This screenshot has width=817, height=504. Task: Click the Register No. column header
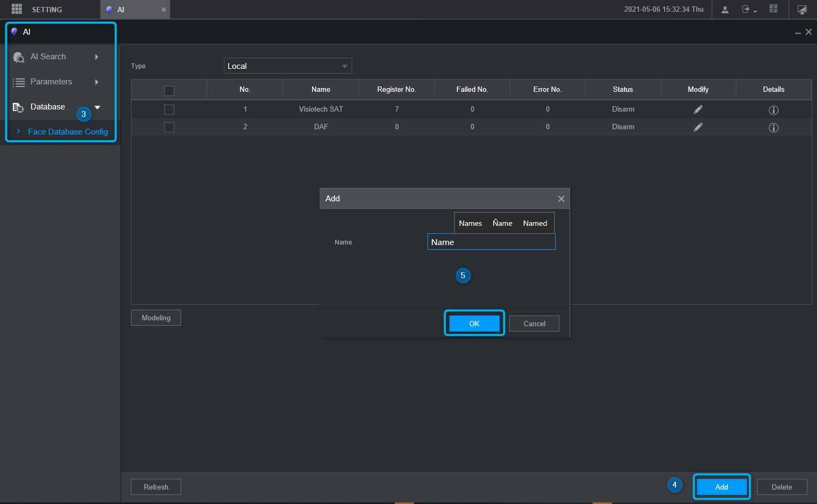tap(396, 89)
